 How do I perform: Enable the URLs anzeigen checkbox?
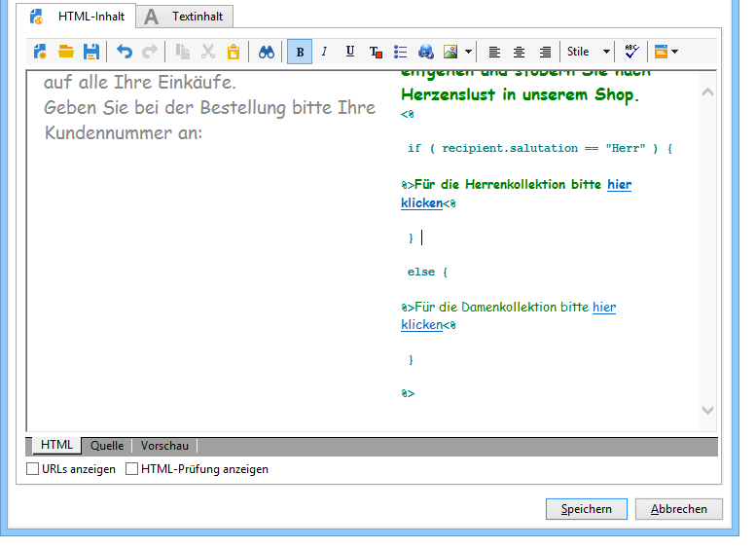[x=32, y=469]
